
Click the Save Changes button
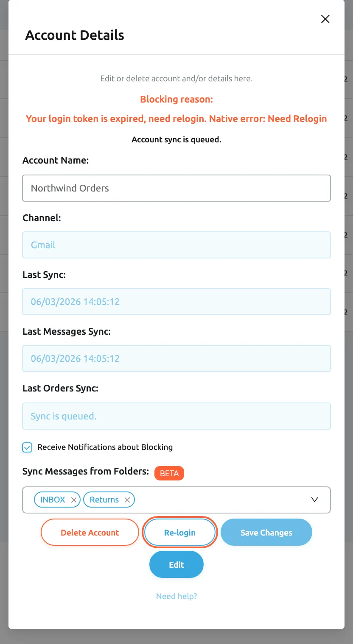266,533
